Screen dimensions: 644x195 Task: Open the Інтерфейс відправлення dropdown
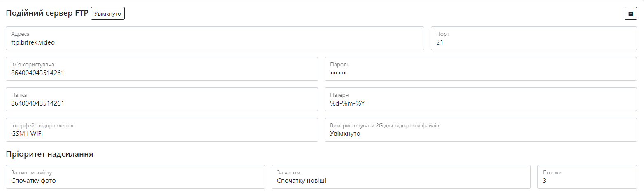pos(162,130)
